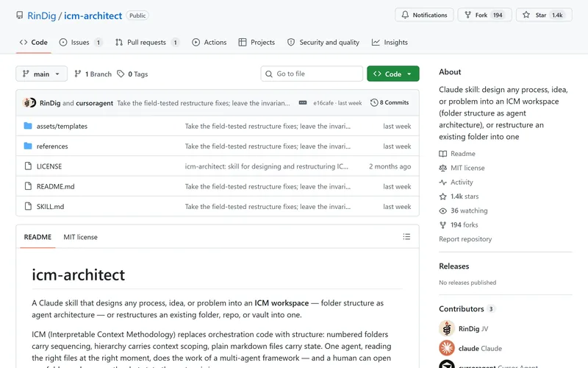Click the Report repository link
The height and width of the screenshot is (368, 588).
tap(465, 238)
